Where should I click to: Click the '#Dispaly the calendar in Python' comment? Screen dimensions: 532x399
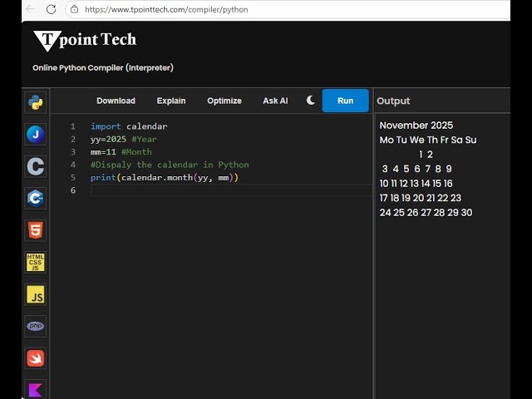point(170,165)
